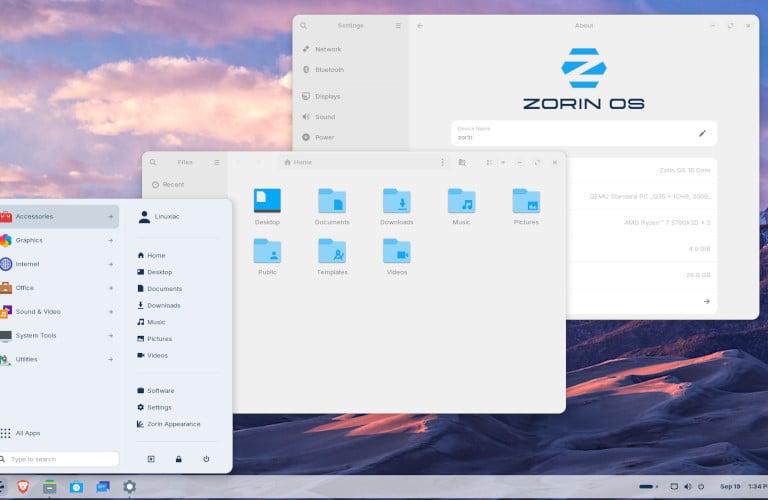Image resolution: width=768 pixels, height=500 pixels.
Task: Expand the System Tools category
Action: click(59, 335)
